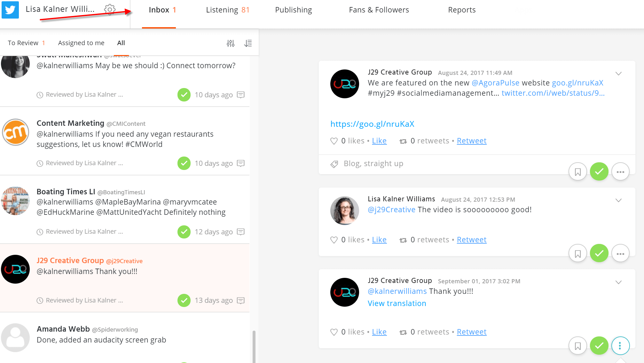Viewport: 644px width, 363px height.
Task: Open comment icon on Swati's Connect tomorrow item
Action: [241, 95]
